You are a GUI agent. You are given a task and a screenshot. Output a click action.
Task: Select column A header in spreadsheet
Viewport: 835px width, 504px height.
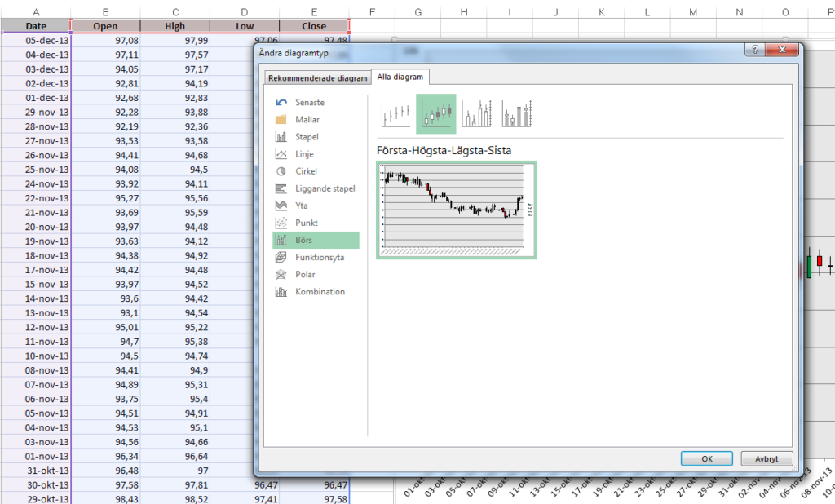[36, 12]
